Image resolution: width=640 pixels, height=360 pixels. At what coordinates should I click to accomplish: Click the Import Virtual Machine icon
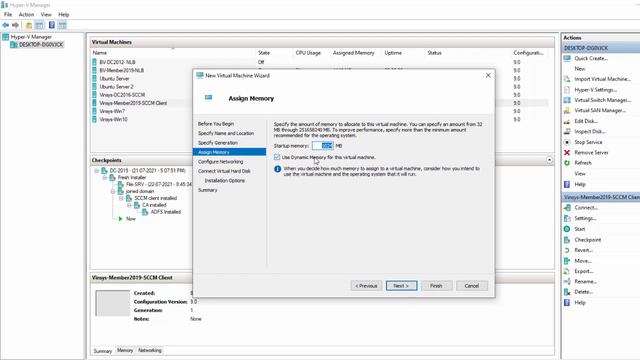pos(567,79)
